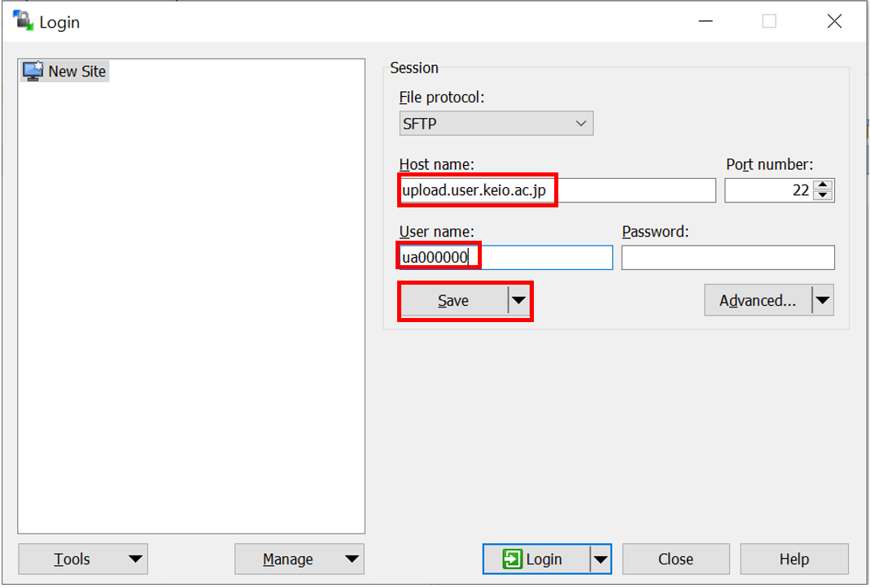Increase port number with up arrow
Image resolution: width=870 pixels, height=588 pixels.
click(x=824, y=185)
